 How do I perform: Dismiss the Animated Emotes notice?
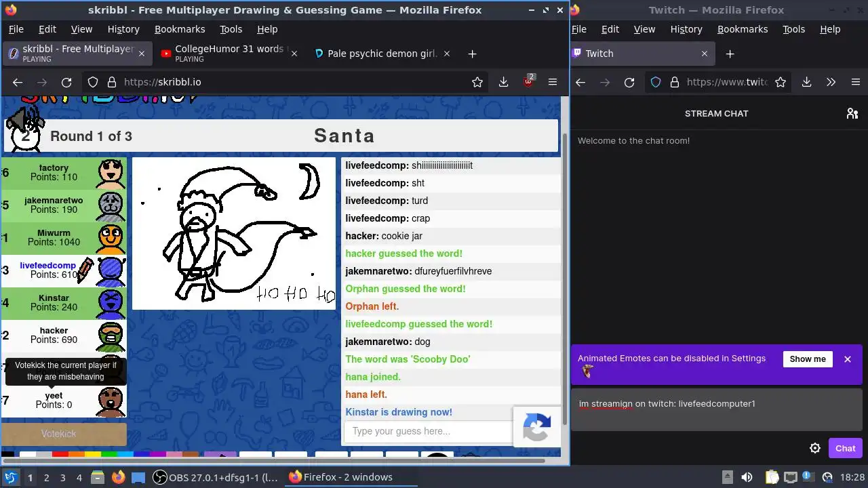tap(848, 359)
